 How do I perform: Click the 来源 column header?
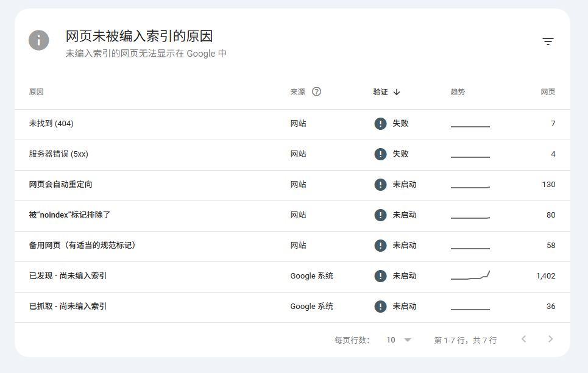point(298,92)
